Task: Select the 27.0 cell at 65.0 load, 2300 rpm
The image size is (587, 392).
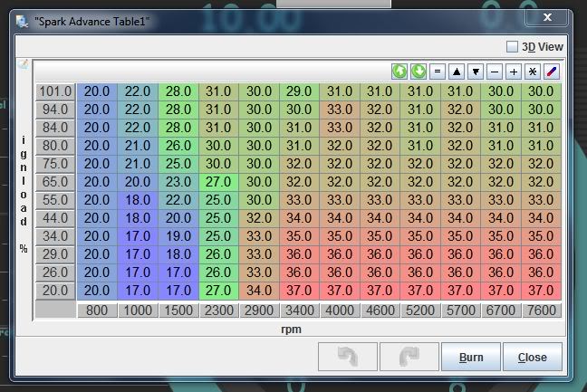Action: [218, 182]
